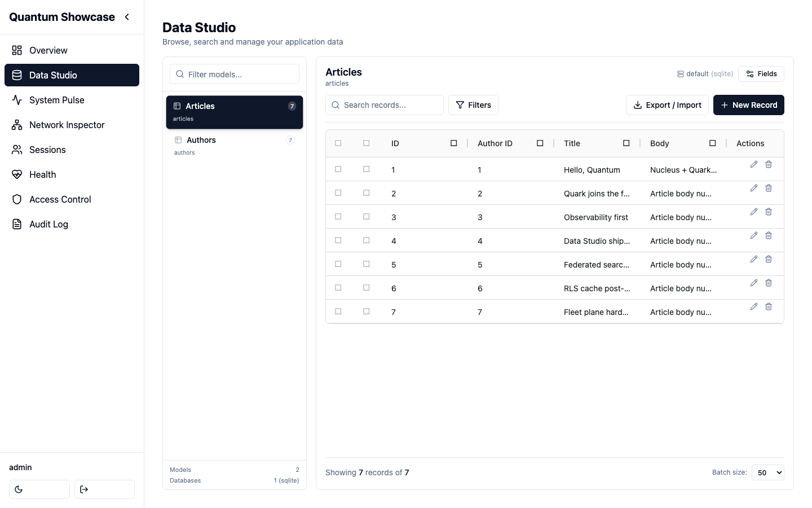Toggle the Author ID column header box
The height and width of the screenshot is (508, 812).
(540, 143)
